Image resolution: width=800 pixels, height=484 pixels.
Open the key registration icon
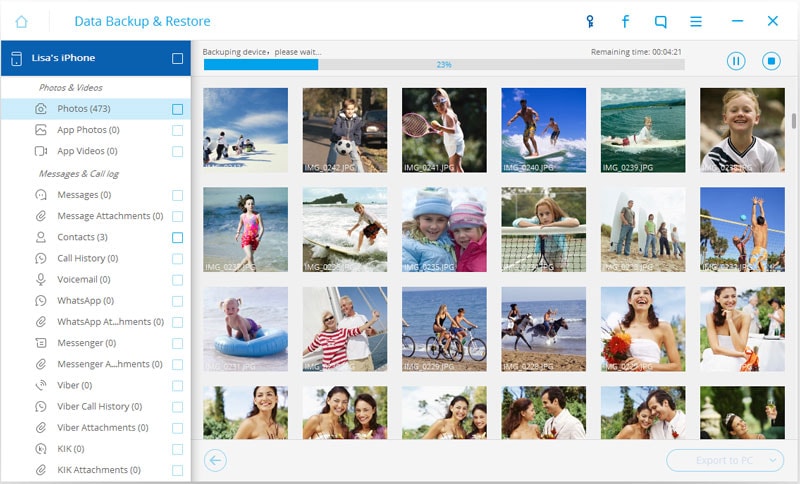tap(590, 21)
